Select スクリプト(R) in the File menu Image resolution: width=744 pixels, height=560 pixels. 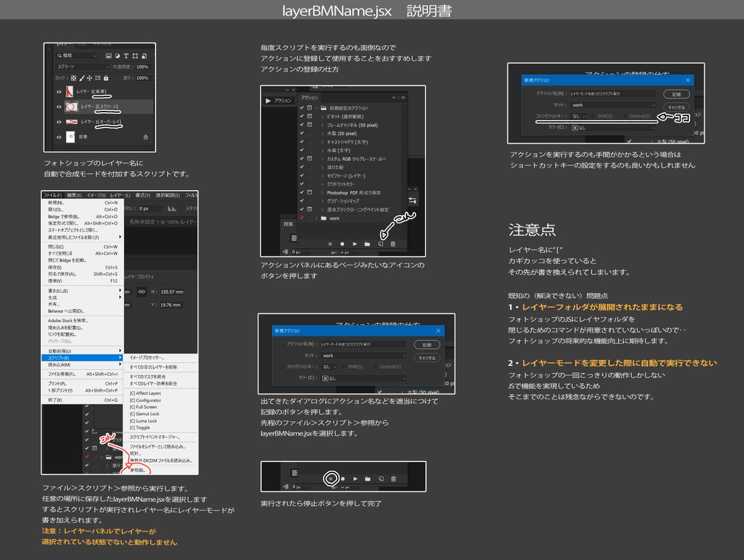(82, 357)
